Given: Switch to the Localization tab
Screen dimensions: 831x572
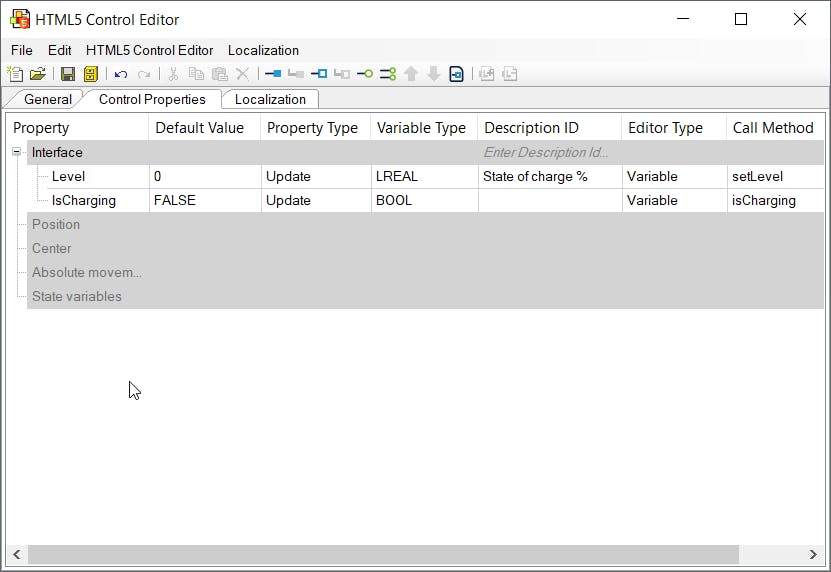Looking at the screenshot, I should click(270, 99).
